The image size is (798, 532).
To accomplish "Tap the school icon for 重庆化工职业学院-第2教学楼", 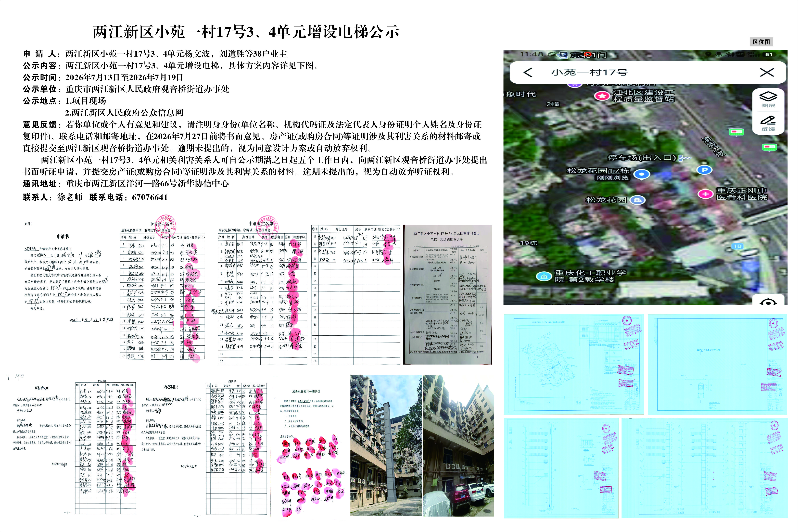I will click(x=544, y=276).
